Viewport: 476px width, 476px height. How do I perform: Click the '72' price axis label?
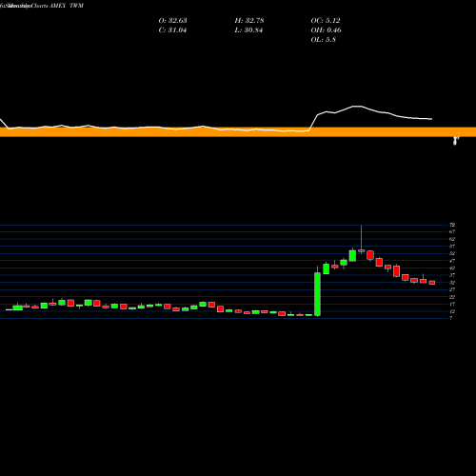pos(452,225)
